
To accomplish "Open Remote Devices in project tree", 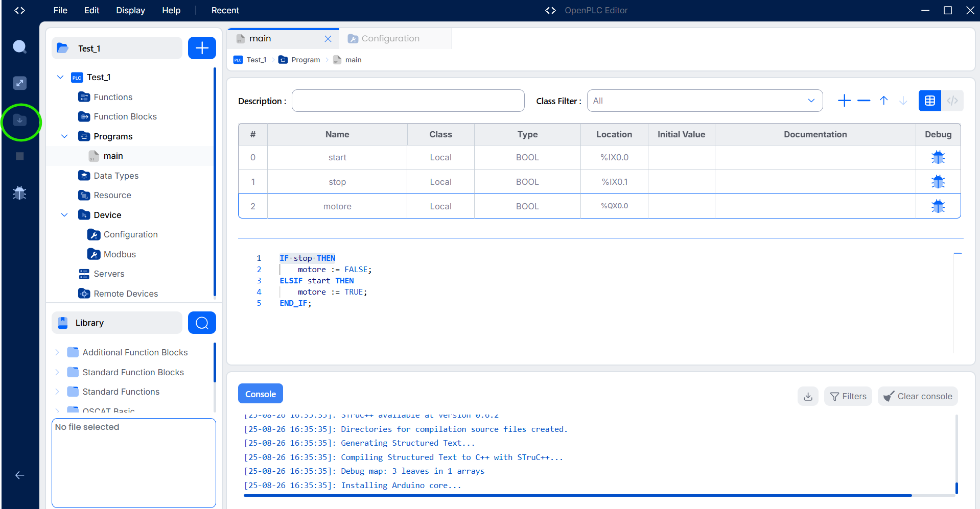I will (126, 294).
